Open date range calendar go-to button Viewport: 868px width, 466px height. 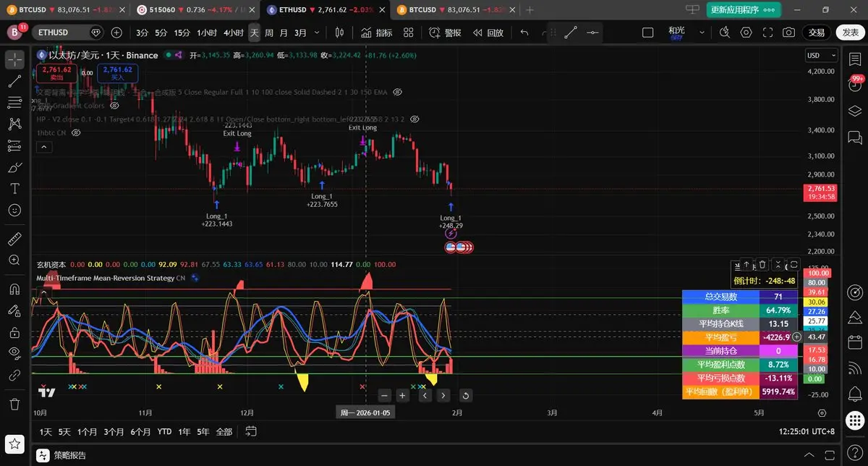[x=251, y=431]
